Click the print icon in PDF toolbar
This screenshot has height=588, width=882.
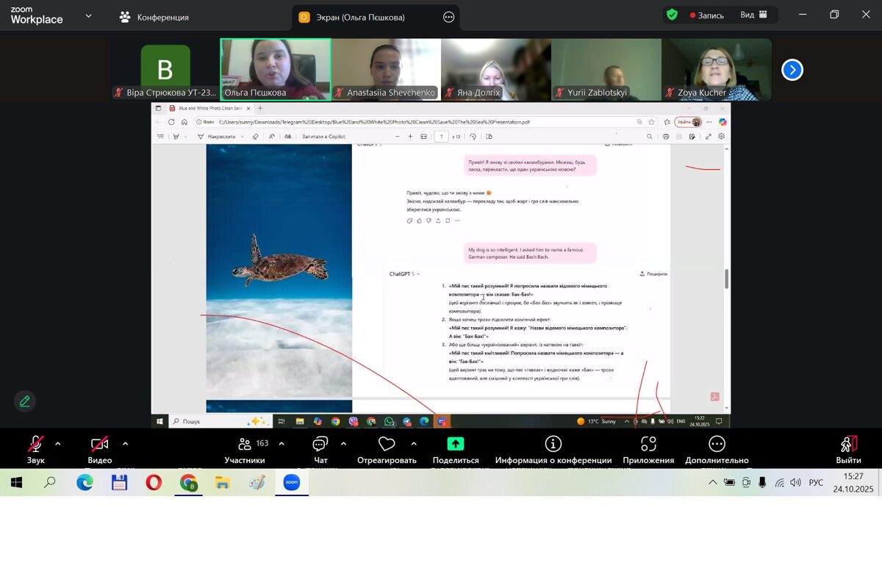coord(665,136)
